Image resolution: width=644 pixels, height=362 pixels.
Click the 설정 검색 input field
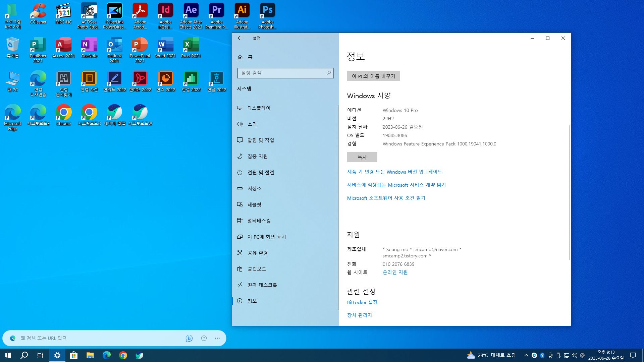pos(282,73)
